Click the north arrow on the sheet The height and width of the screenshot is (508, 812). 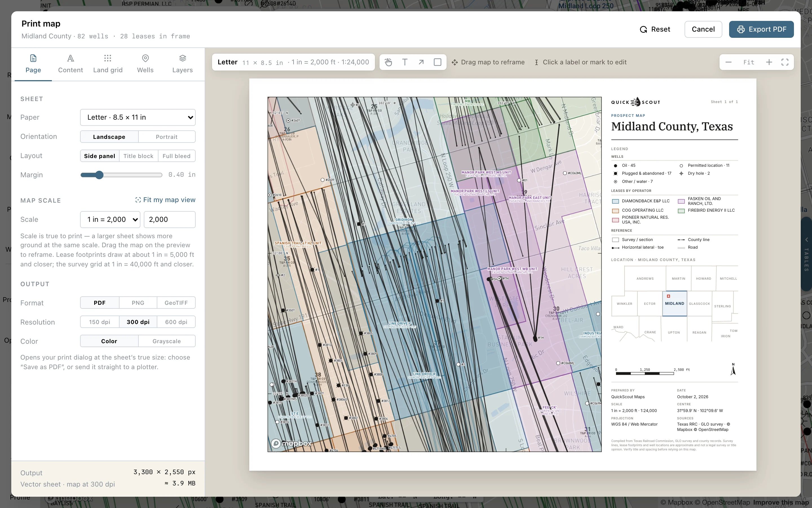click(x=733, y=369)
